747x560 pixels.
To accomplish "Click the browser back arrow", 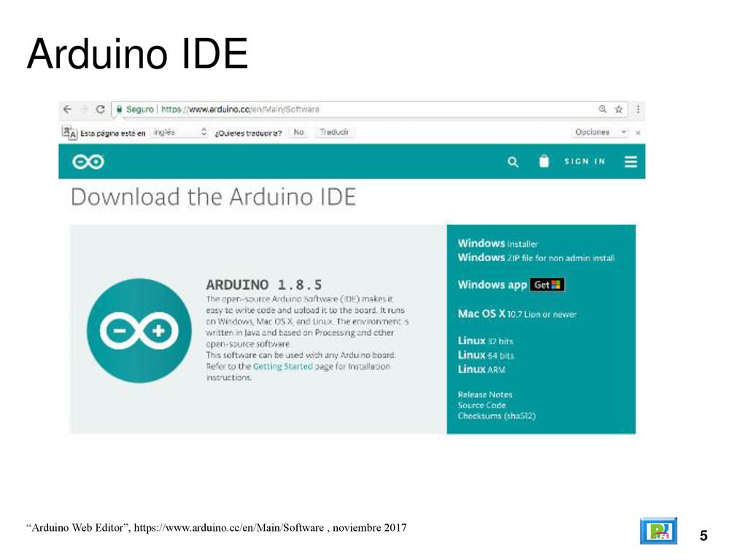I will [68, 109].
